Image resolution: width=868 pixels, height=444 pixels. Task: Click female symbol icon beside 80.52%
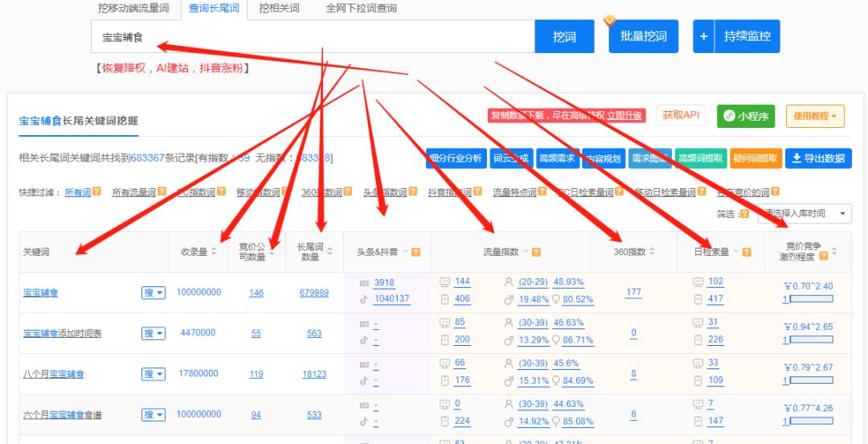pos(556,299)
